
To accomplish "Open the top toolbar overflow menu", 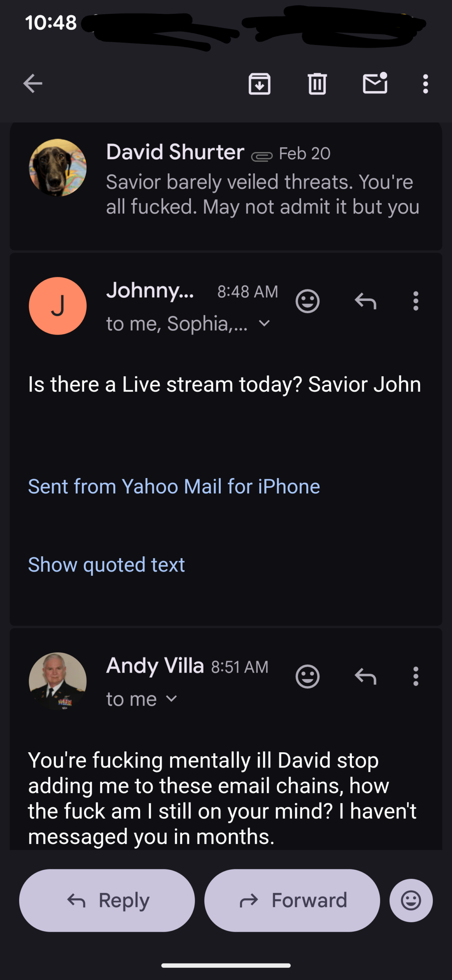I will click(x=425, y=83).
